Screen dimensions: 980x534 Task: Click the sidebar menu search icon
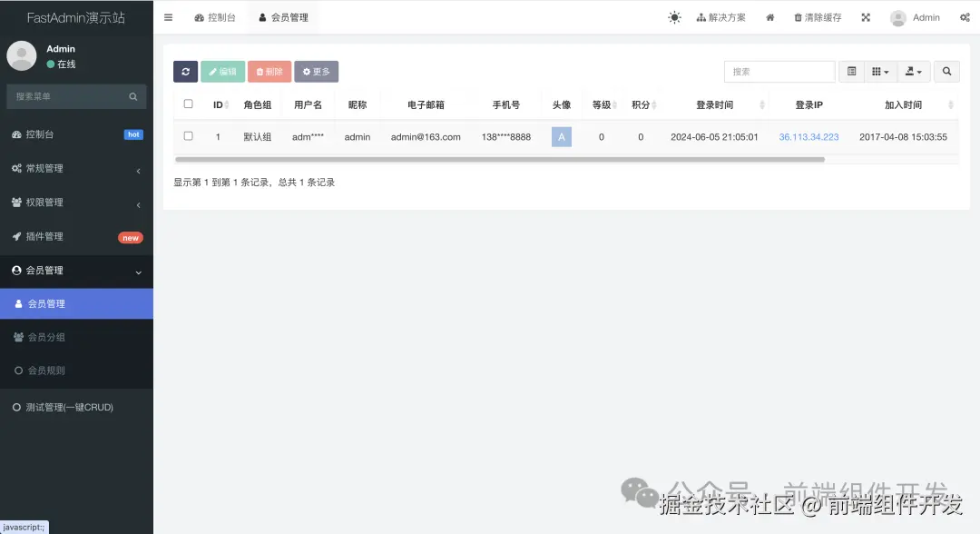coord(133,96)
